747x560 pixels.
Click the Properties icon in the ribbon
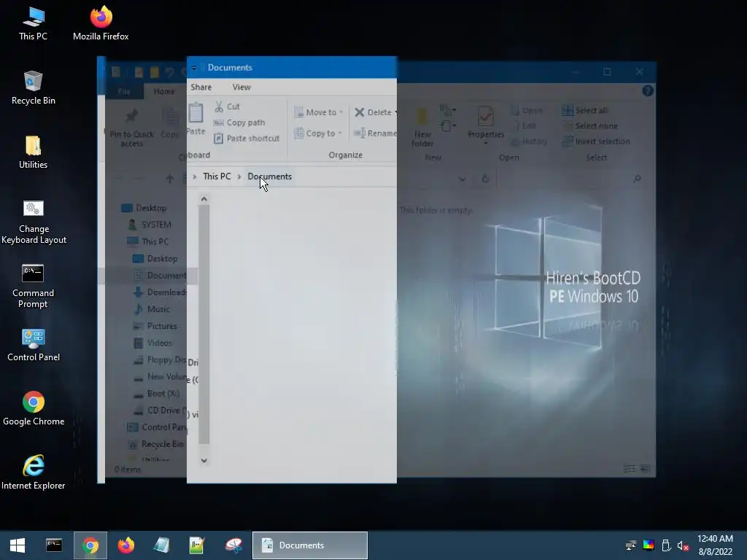point(485,116)
